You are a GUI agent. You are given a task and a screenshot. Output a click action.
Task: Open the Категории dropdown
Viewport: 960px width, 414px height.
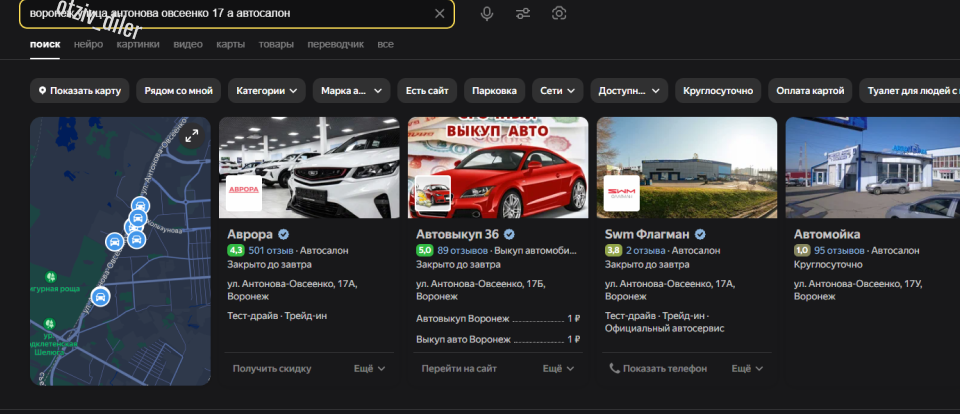(x=266, y=91)
